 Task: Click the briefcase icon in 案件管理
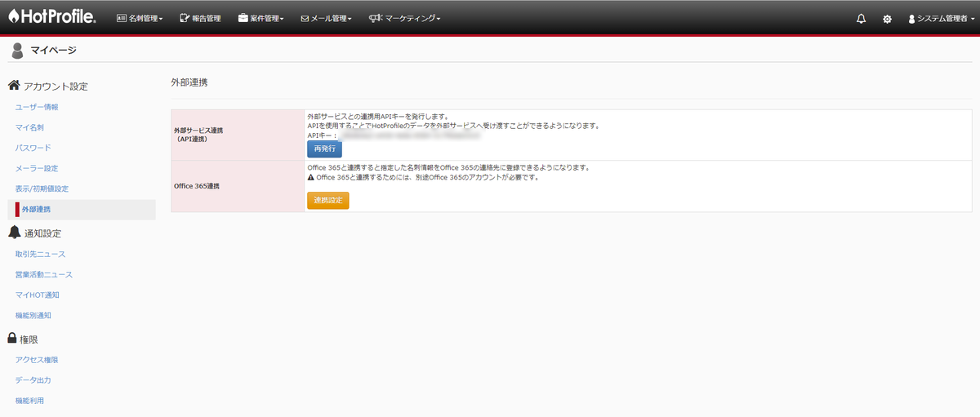pos(243,18)
